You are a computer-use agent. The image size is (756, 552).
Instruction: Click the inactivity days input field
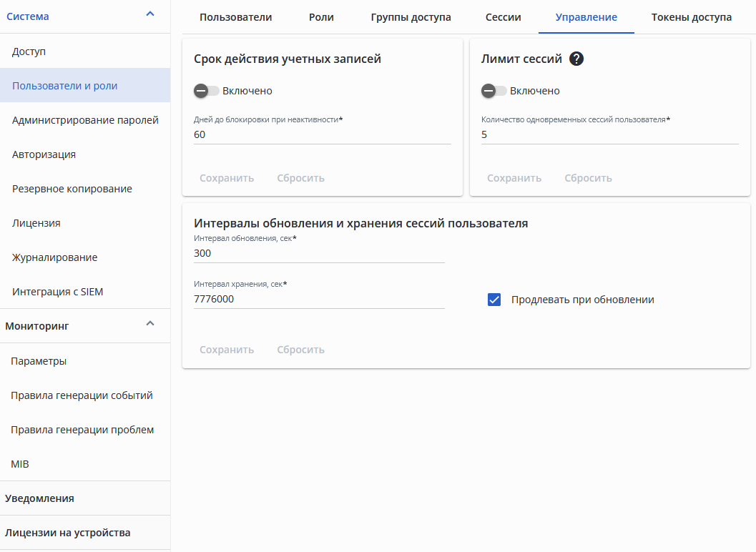(322, 134)
